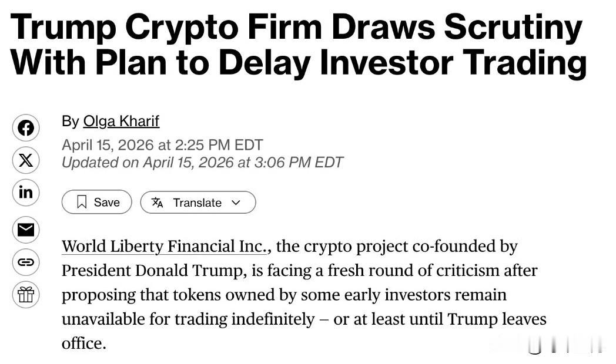
Task: Click the X logo in the share sidebar
Action: coord(25,160)
